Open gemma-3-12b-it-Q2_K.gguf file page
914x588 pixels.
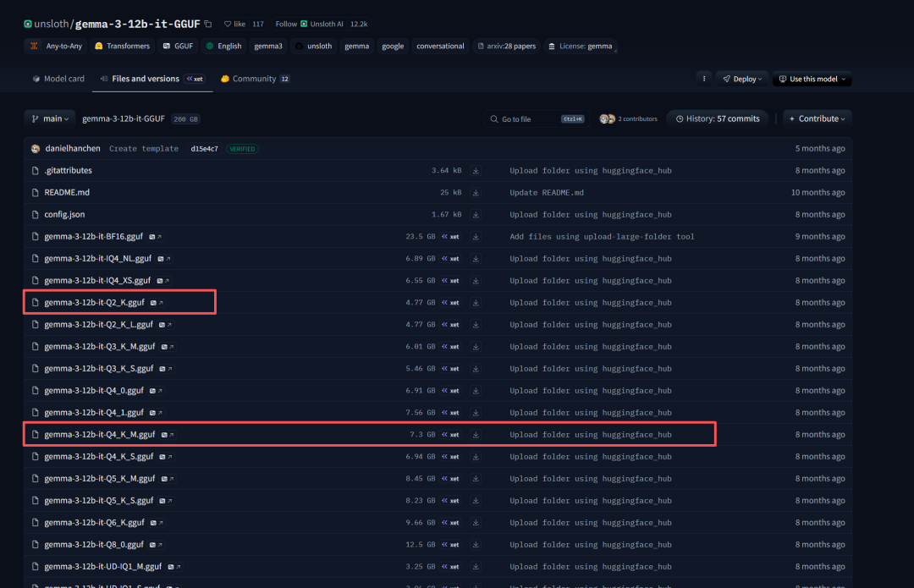tap(95, 302)
